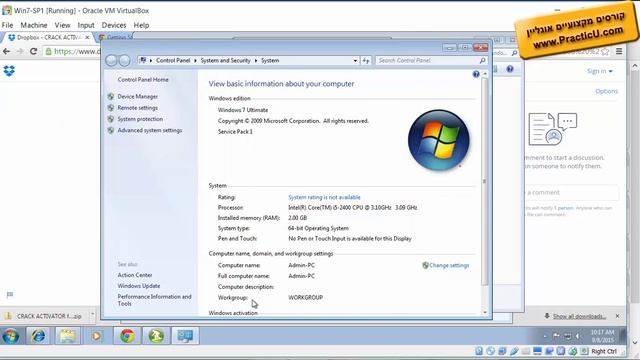The image size is (640, 360).
Task: Open Performance Information and Tools link
Action: point(154,300)
